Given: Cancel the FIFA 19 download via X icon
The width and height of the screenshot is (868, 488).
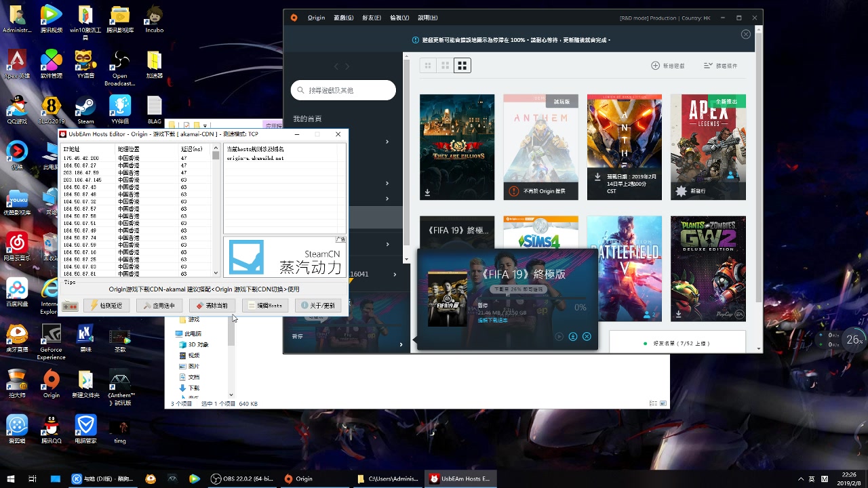Looking at the screenshot, I should click(x=587, y=336).
